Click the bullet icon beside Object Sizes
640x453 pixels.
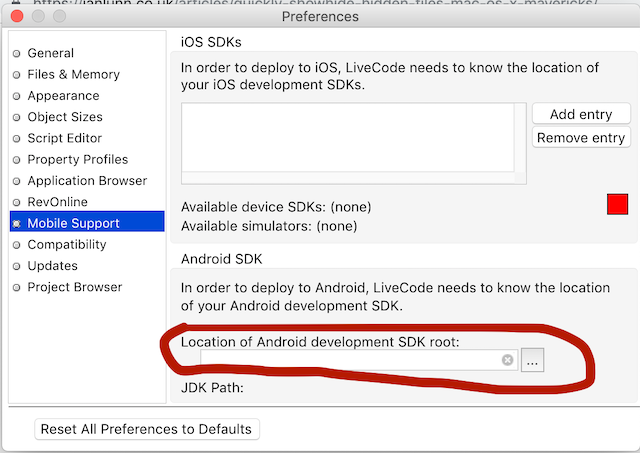[17, 117]
